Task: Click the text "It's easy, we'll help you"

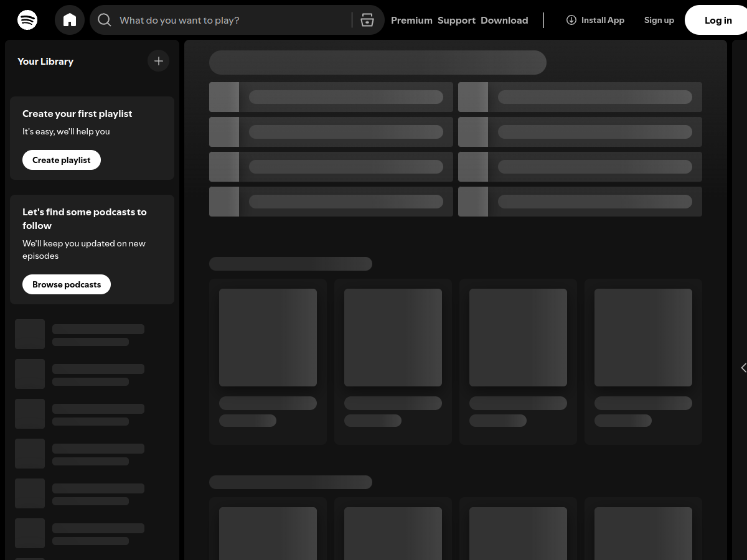Action: coord(66,131)
